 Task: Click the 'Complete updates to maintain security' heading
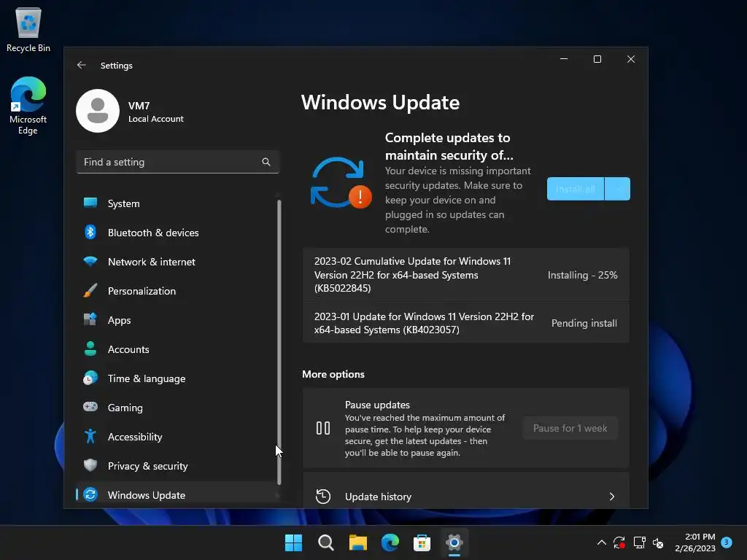click(449, 146)
